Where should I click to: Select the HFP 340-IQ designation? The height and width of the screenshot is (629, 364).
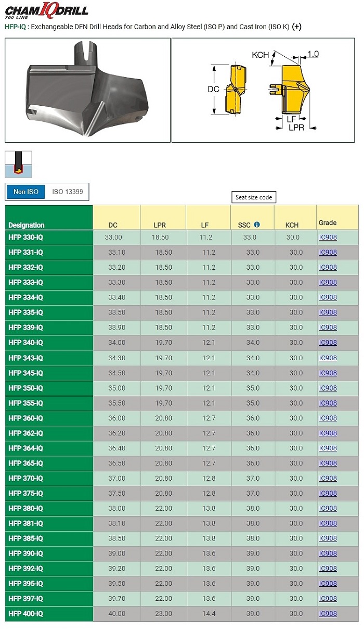point(26,343)
